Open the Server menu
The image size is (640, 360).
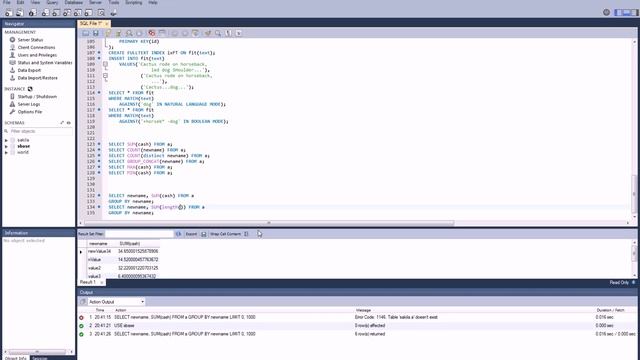[96, 2]
